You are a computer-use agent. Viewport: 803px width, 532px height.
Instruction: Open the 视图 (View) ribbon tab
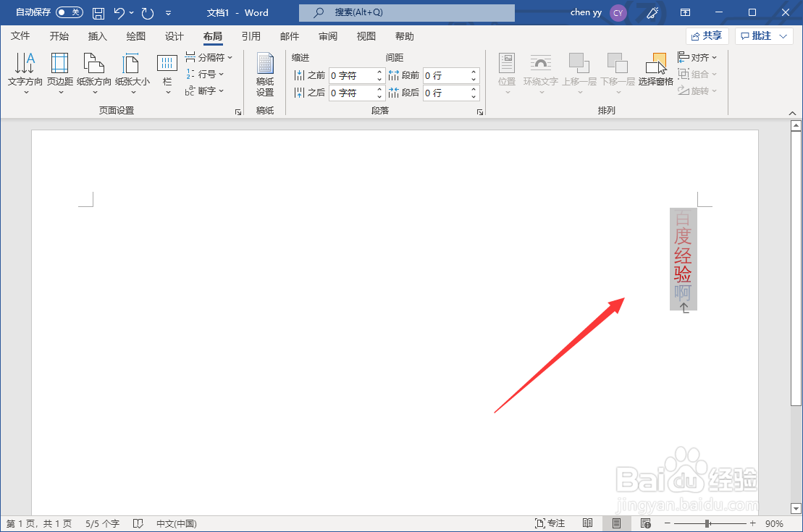[366, 35]
